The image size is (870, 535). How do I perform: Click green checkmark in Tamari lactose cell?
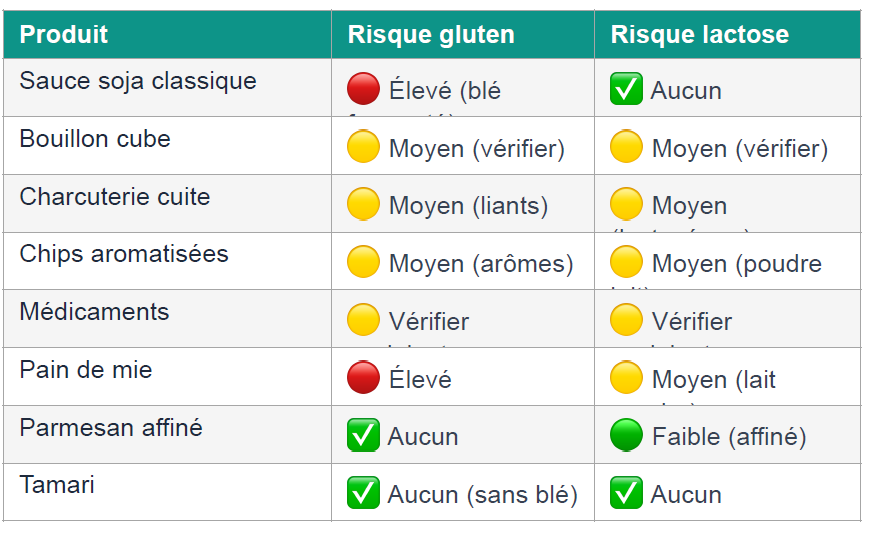pos(626,494)
